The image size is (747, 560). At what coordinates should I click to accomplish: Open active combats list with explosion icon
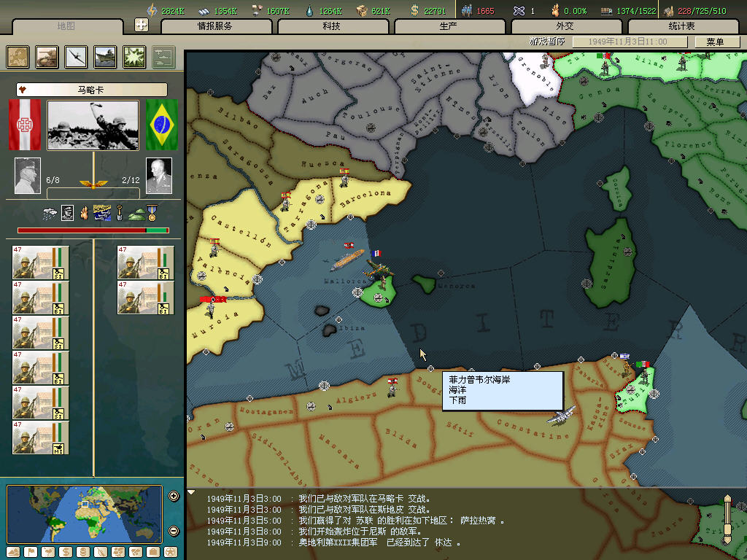134,57
